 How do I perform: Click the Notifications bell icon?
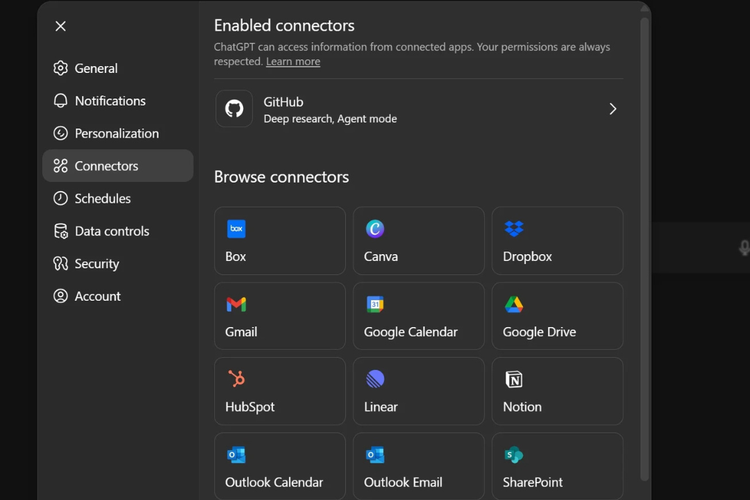point(60,100)
